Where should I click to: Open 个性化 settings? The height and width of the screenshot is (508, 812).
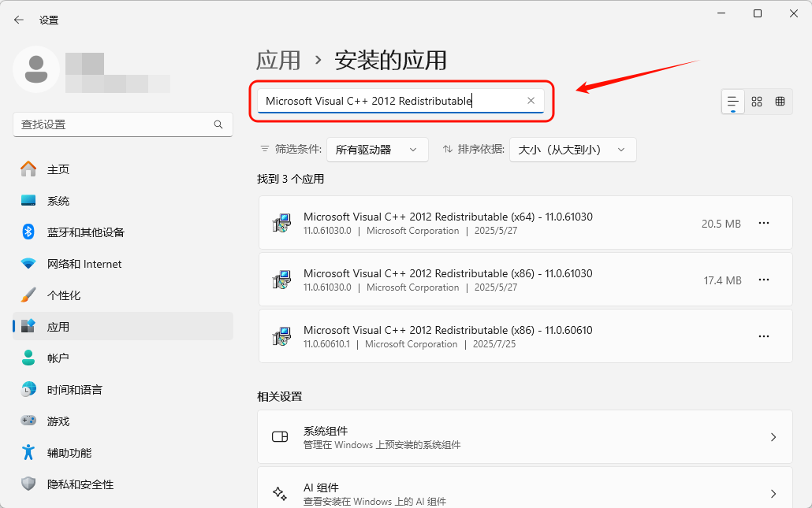coord(123,295)
